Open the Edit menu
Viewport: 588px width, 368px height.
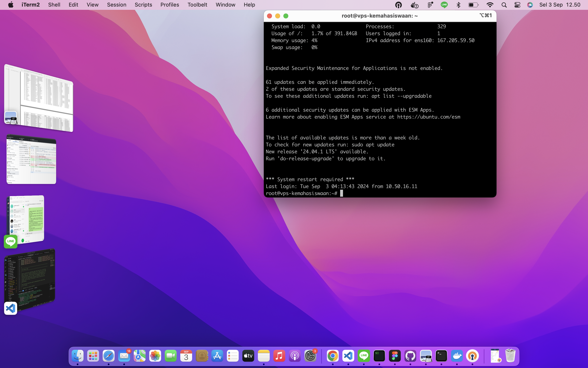[73, 5]
